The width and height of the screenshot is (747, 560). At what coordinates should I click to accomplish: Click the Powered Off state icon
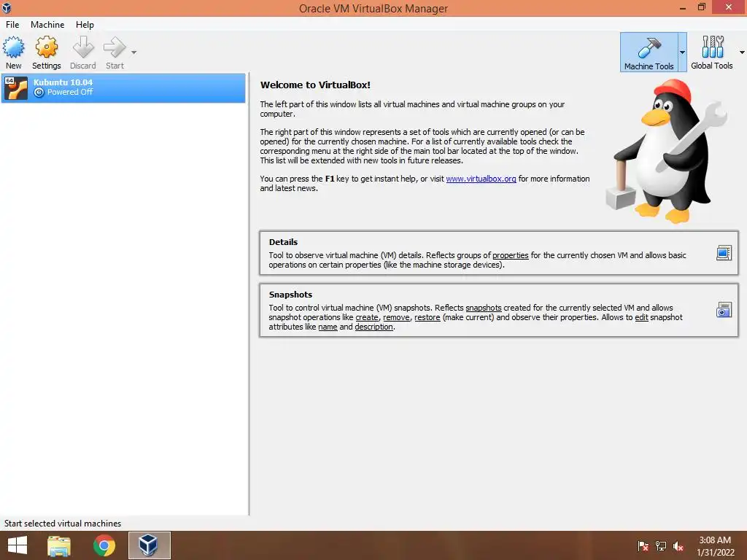tap(39, 93)
